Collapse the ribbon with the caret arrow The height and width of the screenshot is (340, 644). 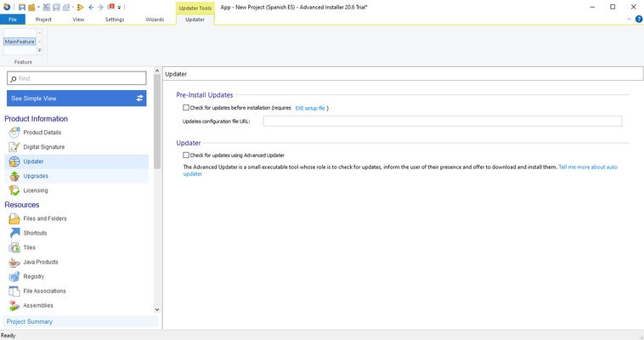click(629, 20)
